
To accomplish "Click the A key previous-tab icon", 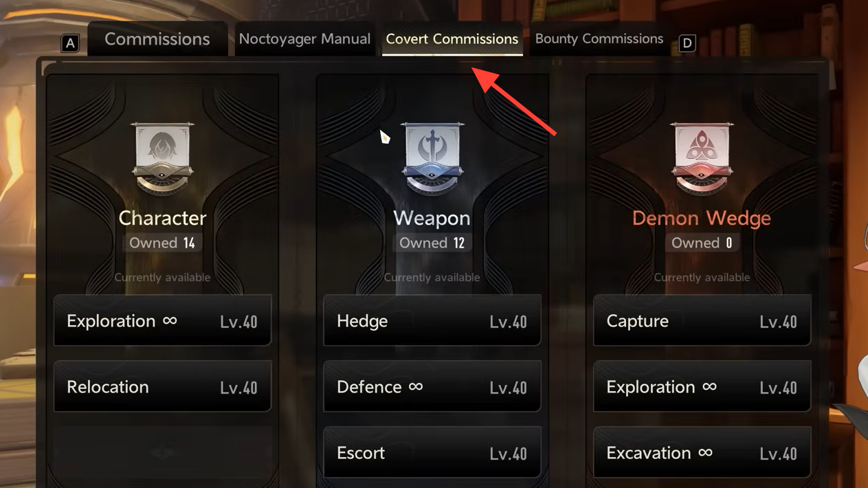I will pos(70,43).
